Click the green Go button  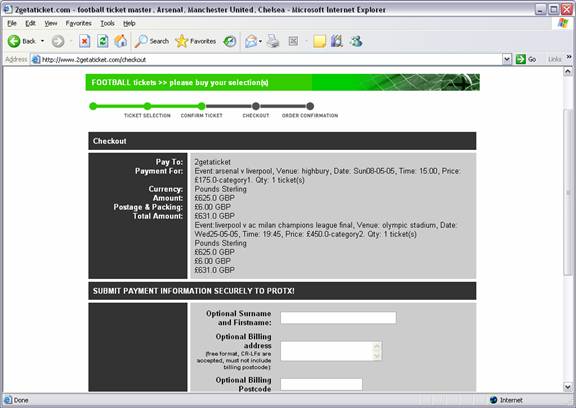526,59
